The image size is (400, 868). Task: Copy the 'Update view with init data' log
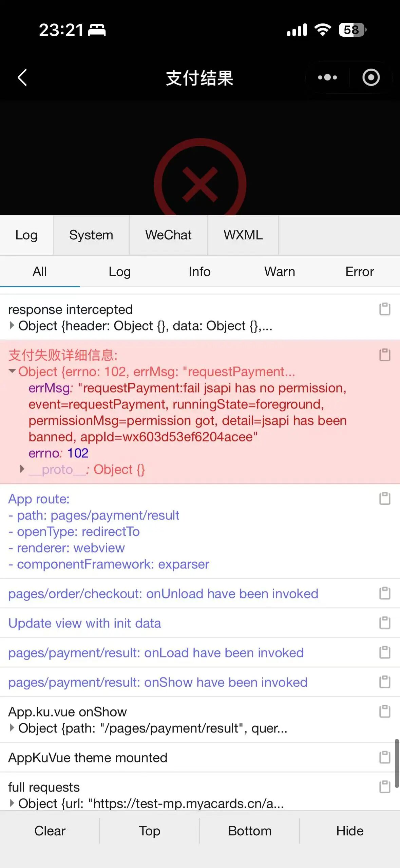point(385,623)
